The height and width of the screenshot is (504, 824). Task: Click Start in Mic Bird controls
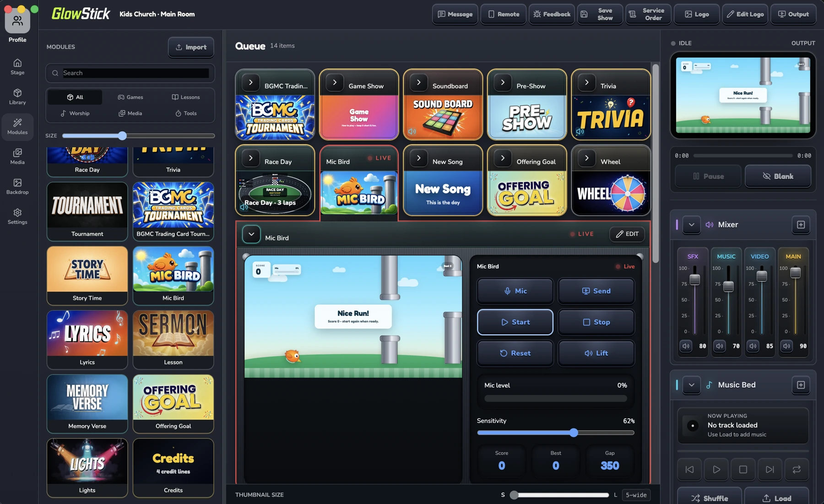tap(515, 322)
